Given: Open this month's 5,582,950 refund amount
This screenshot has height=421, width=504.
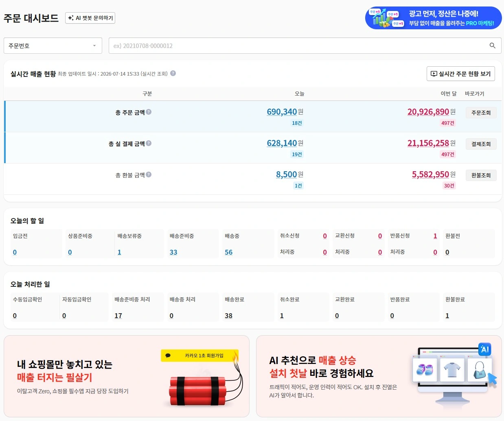Looking at the screenshot, I should [x=430, y=175].
